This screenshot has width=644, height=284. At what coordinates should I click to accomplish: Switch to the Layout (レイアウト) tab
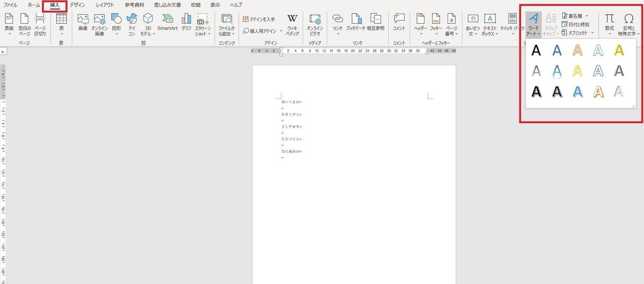coord(105,5)
